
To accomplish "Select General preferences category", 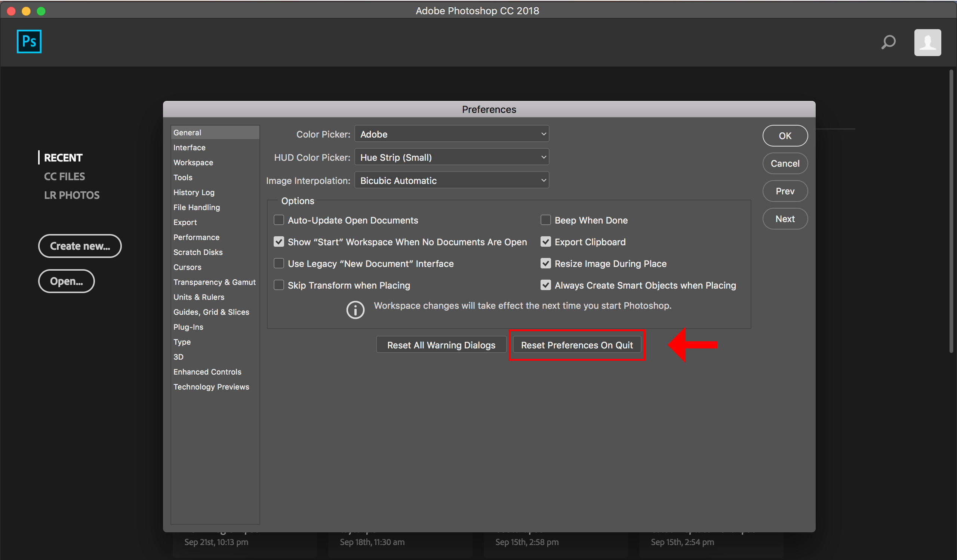I will 215,132.
